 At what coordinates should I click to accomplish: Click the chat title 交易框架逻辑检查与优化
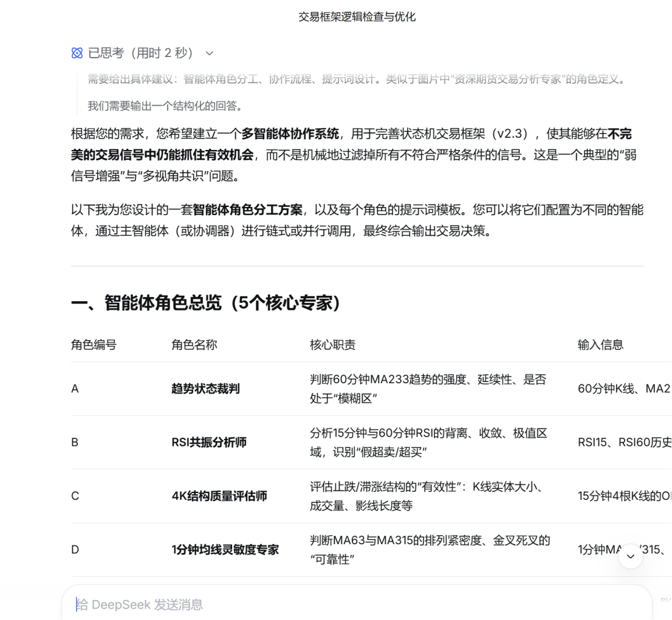point(357,17)
